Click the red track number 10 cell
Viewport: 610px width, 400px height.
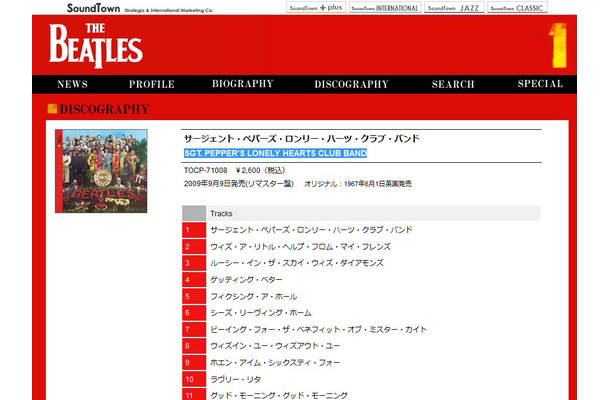pos(194,379)
